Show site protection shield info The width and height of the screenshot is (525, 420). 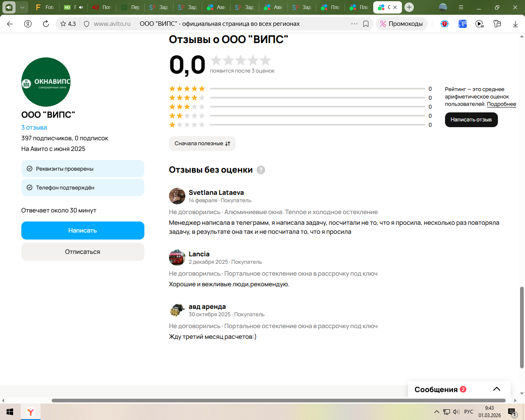pyautogui.click(x=87, y=24)
